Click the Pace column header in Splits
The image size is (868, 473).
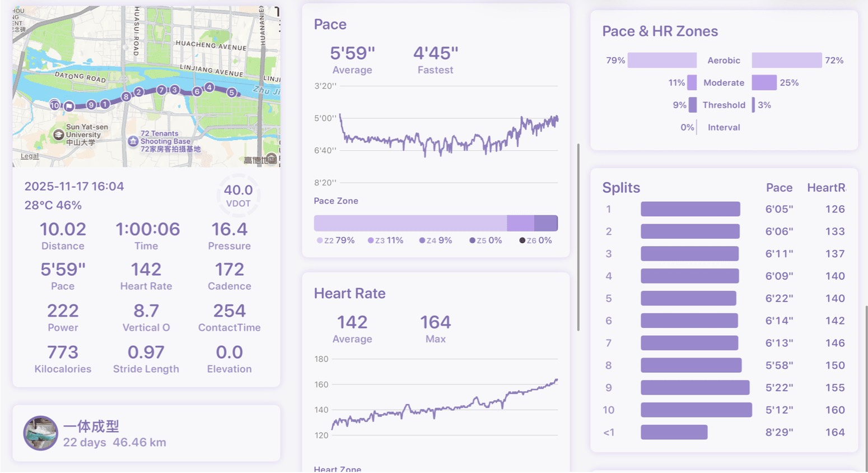point(779,188)
